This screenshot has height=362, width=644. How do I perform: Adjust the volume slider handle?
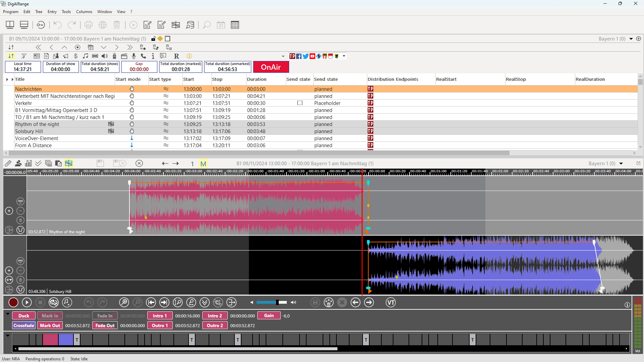(277, 302)
